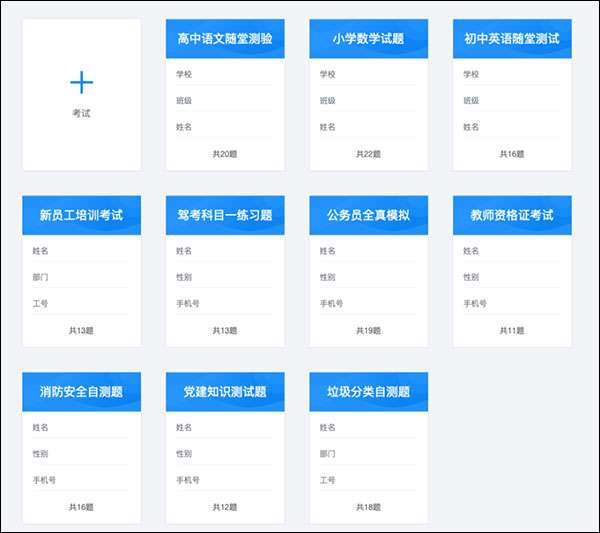This screenshot has height=533, width=600.
Task: Click the 部门 field in 新员工培训考试 card
Action: click(x=41, y=277)
